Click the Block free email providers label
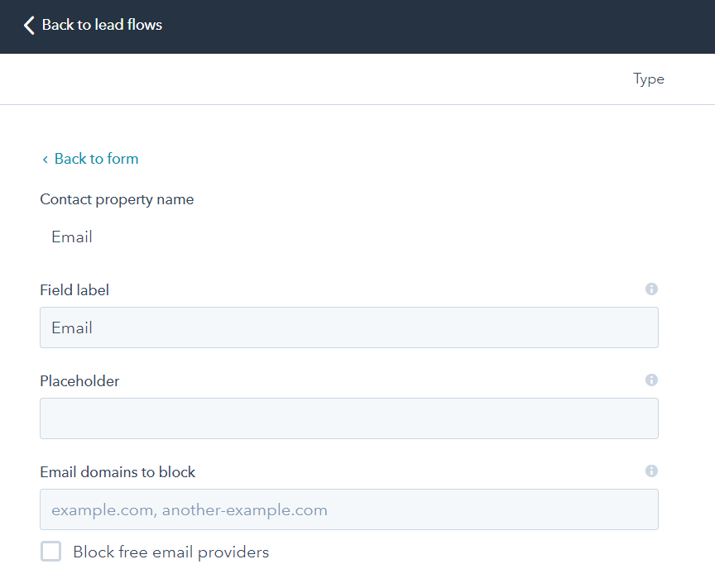This screenshot has height=588, width=715. click(x=170, y=552)
